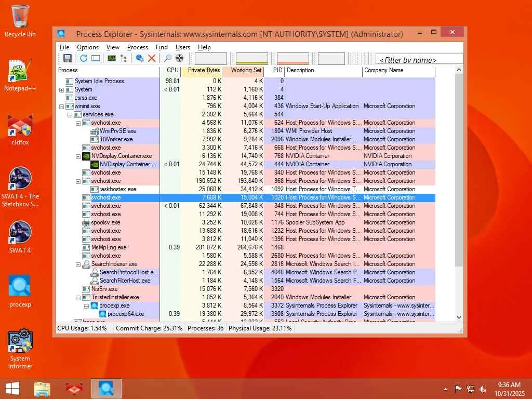Click the Refresh Now toolbar icon

(x=84, y=58)
